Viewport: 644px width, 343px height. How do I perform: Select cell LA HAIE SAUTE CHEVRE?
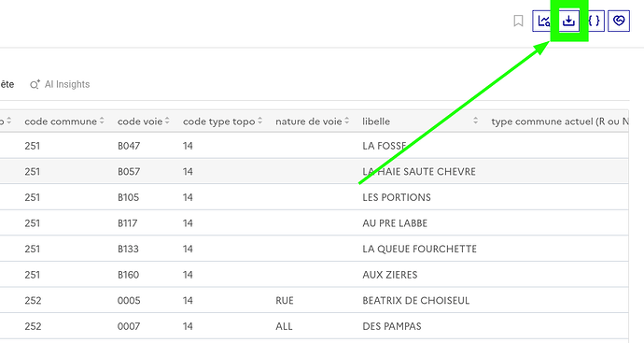[x=419, y=172]
